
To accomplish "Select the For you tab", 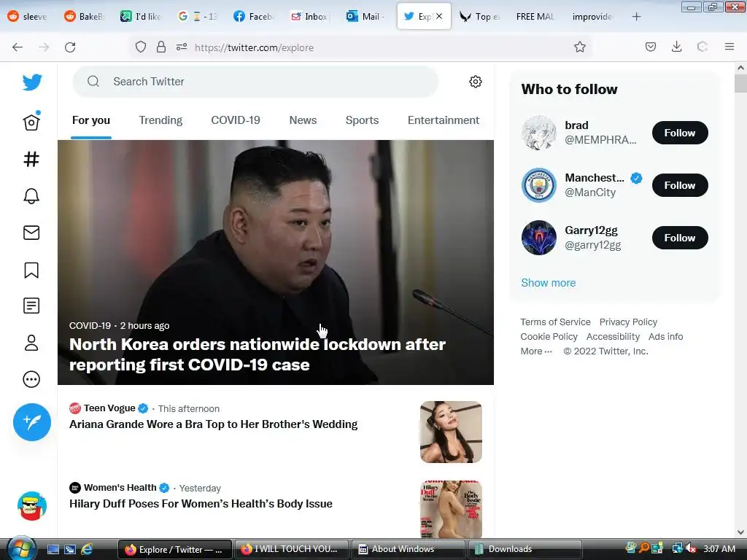I will click(x=91, y=120).
